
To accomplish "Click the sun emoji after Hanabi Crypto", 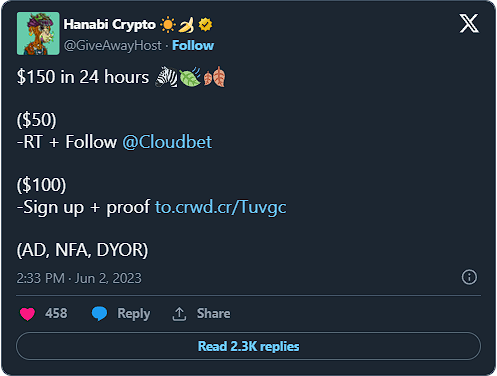I will (168, 25).
